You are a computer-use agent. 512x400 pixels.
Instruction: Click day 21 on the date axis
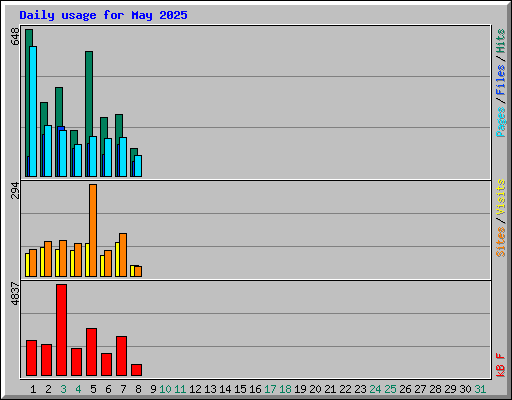[330, 389]
